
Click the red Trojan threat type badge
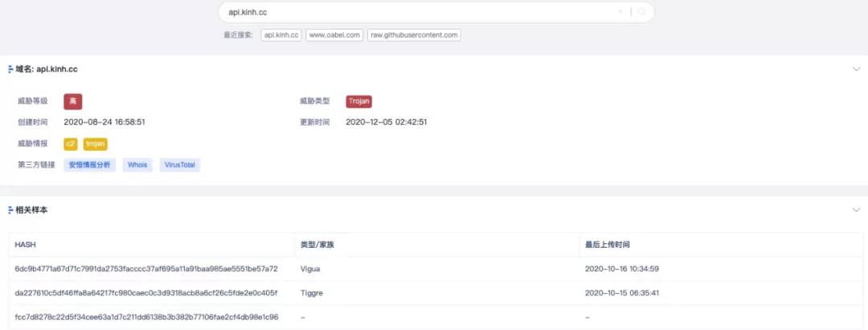pos(358,101)
